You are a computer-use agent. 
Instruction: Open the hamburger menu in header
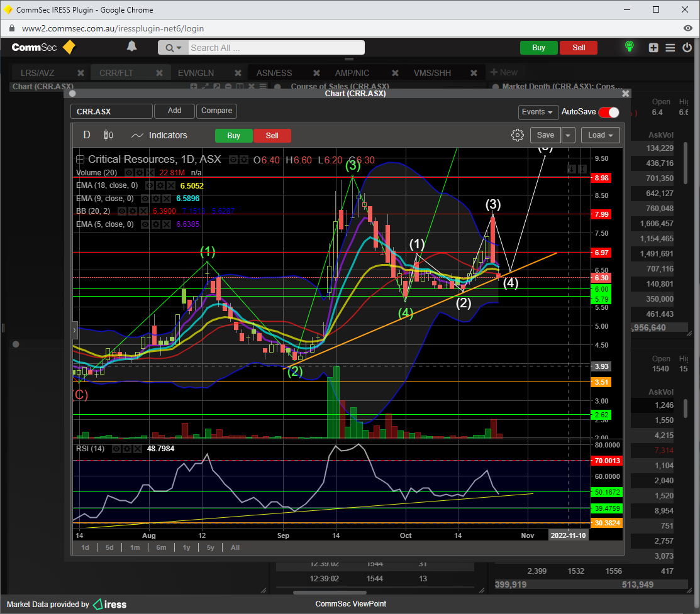click(x=670, y=48)
